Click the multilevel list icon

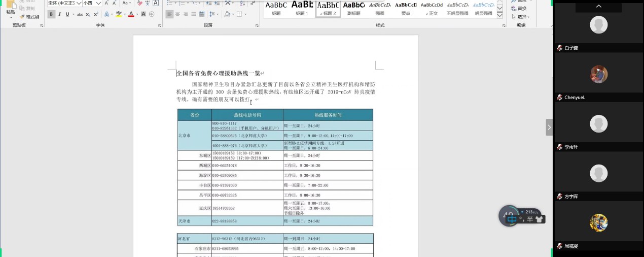coord(194,3)
